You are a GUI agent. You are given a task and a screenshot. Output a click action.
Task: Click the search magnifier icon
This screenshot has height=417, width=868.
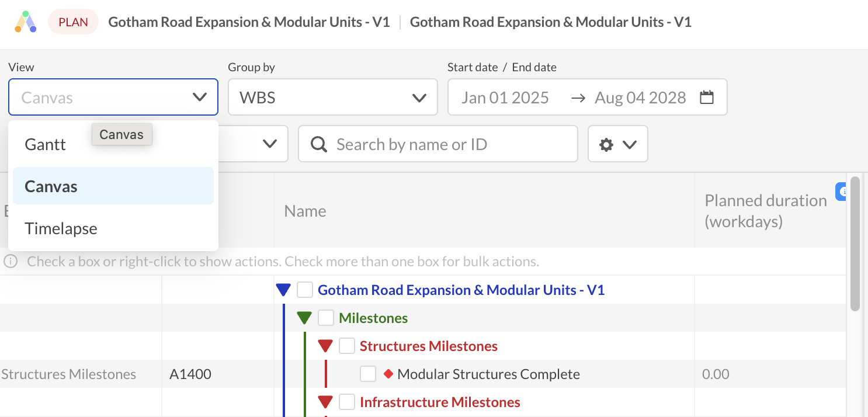tap(319, 144)
